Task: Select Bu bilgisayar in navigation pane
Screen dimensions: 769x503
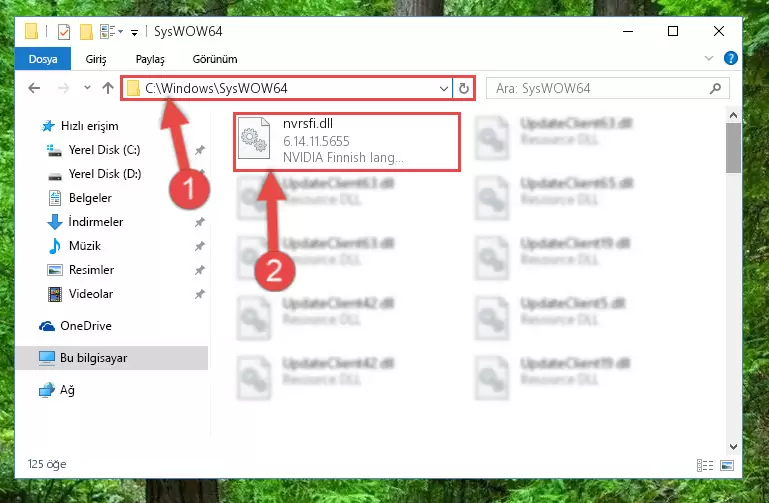Action: [x=111, y=358]
